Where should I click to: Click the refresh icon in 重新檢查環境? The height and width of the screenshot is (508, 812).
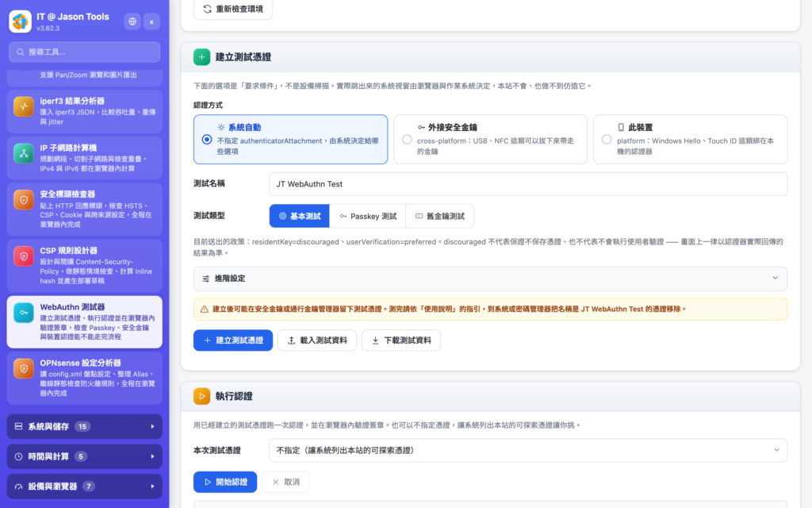click(207, 9)
